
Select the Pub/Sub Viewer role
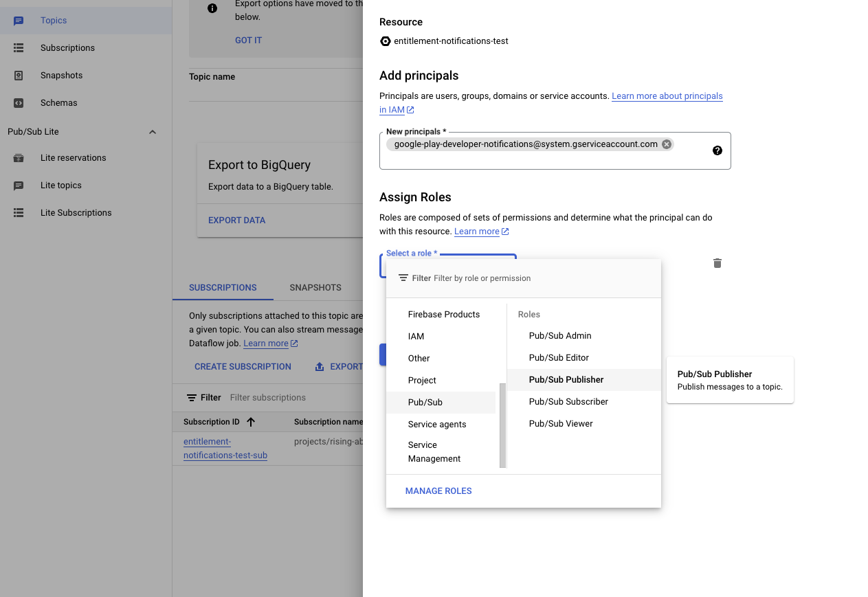[584, 424]
